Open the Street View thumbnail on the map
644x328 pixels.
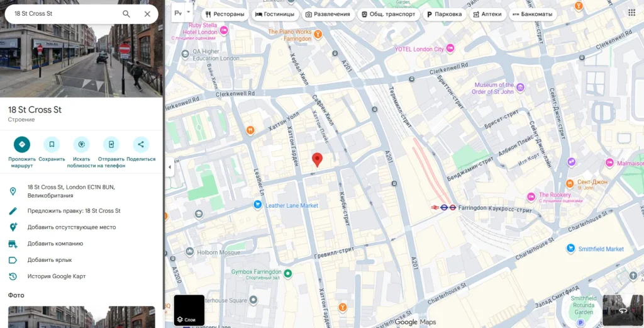pyautogui.click(x=623, y=310)
